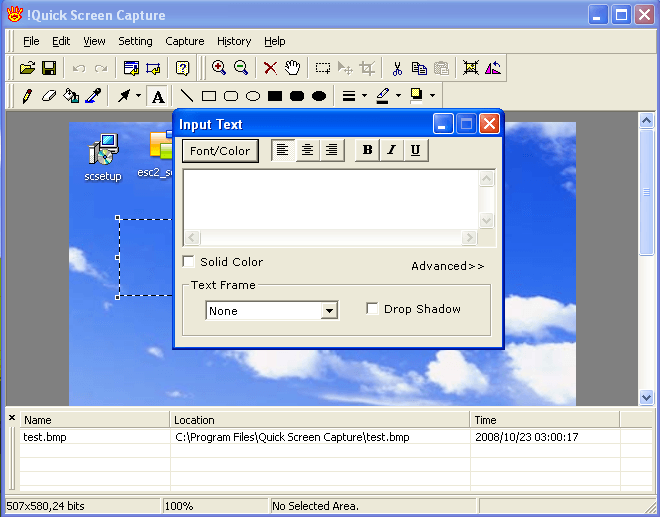Click the Name column header
The image size is (660, 517).
[x=95, y=420]
